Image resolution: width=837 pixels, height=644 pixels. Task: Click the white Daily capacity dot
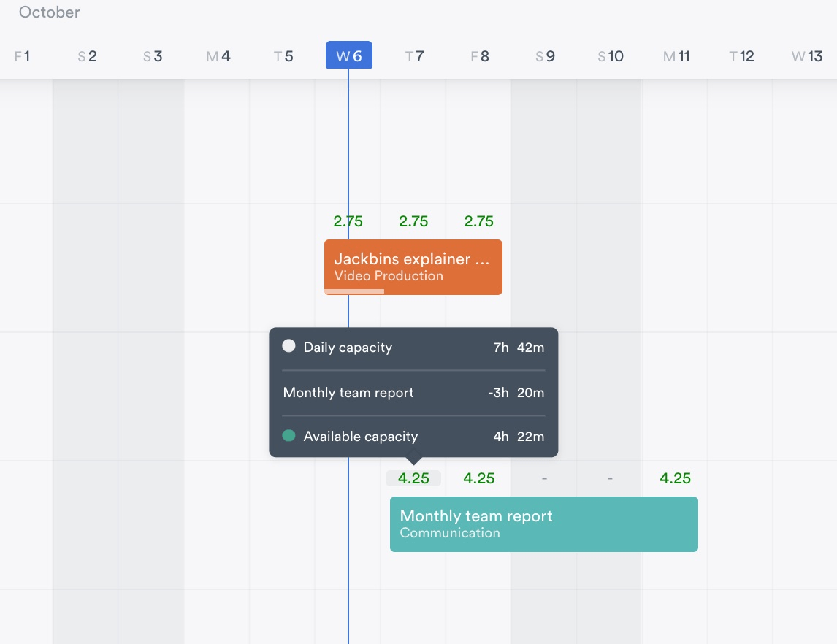[x=289, y=346]
